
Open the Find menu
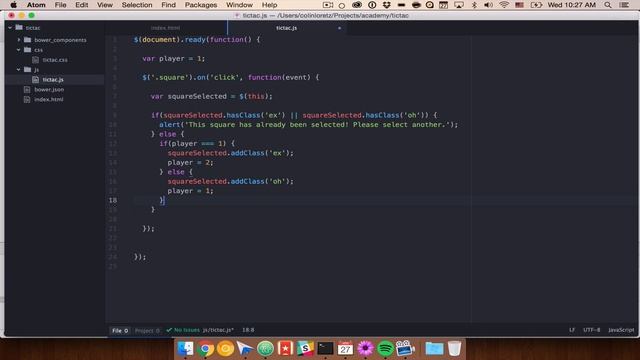[x=168, y=5]
